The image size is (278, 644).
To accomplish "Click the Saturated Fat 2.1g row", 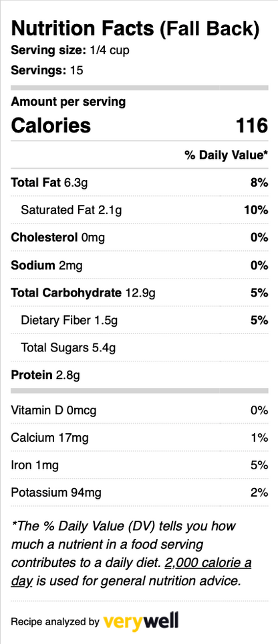I will click(x=140, y=210).
